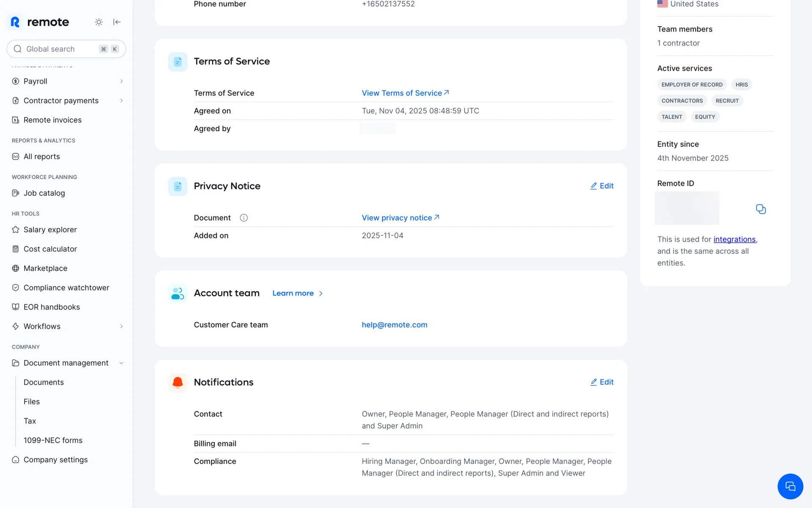Open the chat support bubble

point(790,486)
